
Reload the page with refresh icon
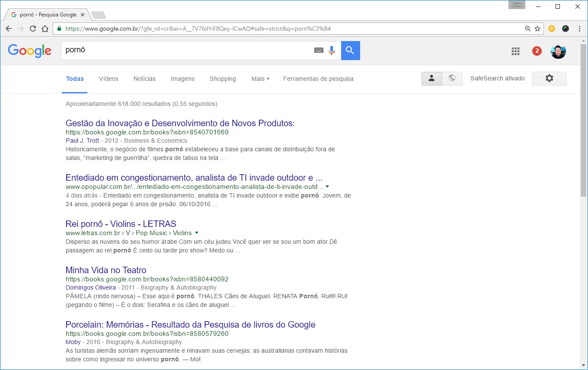tap(32, 29)
